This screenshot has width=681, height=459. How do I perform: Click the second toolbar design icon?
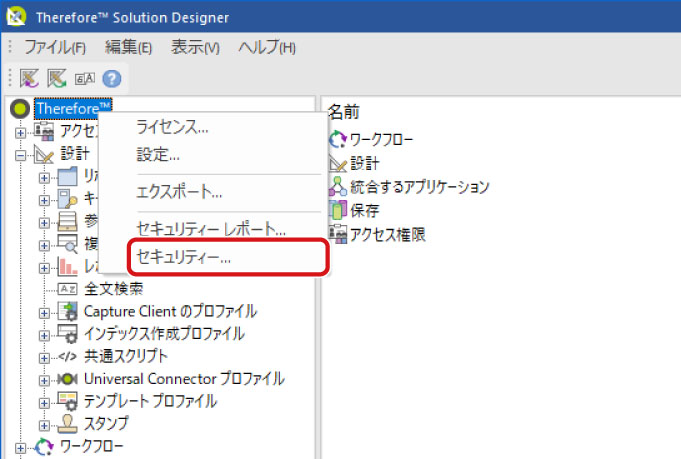(x=57, y=78)
